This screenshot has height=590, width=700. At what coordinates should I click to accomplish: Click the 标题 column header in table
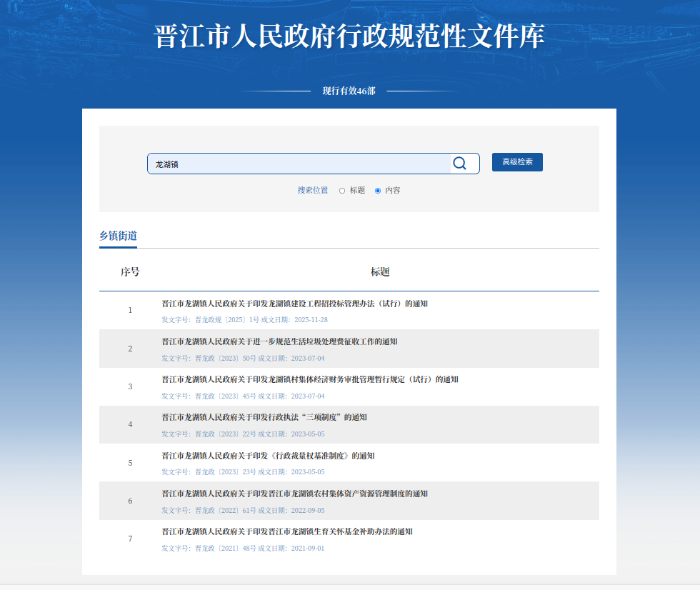tap(380, 272)
